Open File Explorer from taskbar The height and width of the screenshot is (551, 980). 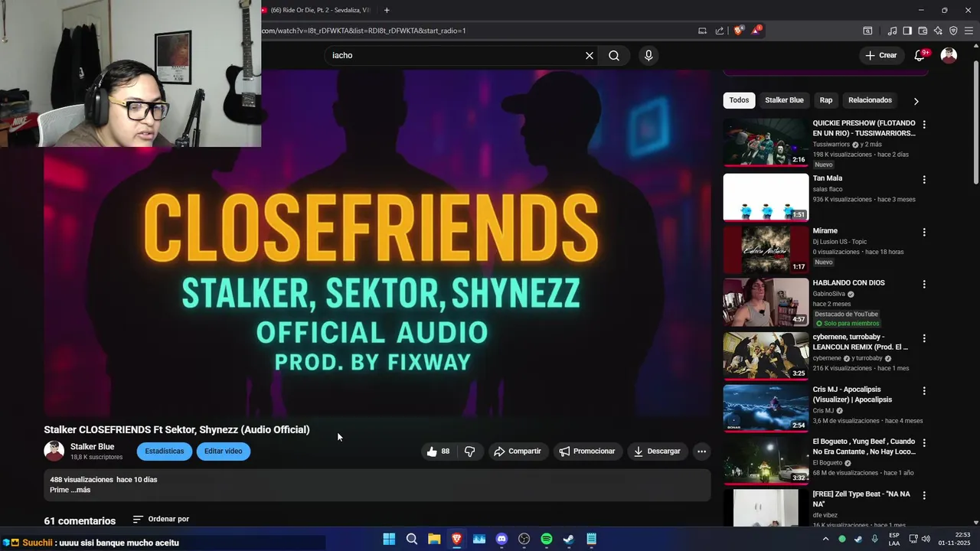point(434,539)
